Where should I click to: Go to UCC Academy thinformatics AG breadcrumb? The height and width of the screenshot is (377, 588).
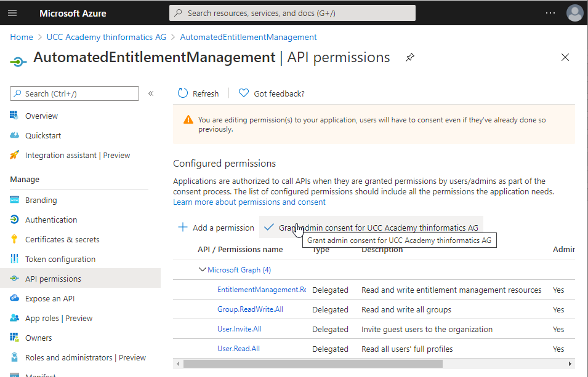(106, 37)
